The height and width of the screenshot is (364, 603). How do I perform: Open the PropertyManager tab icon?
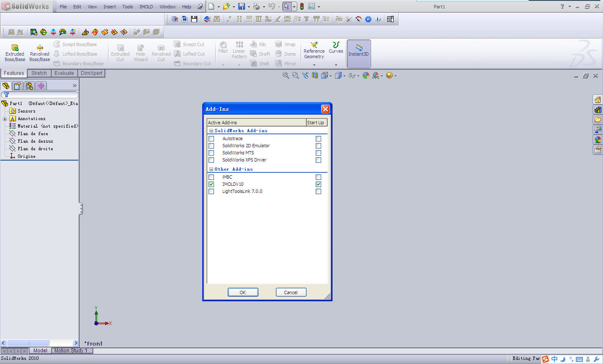(18, 86)
